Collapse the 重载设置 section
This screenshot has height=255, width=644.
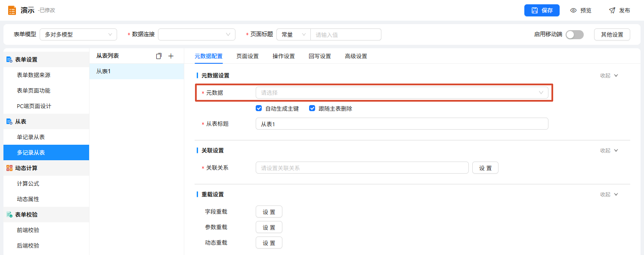tap(609, 194)
